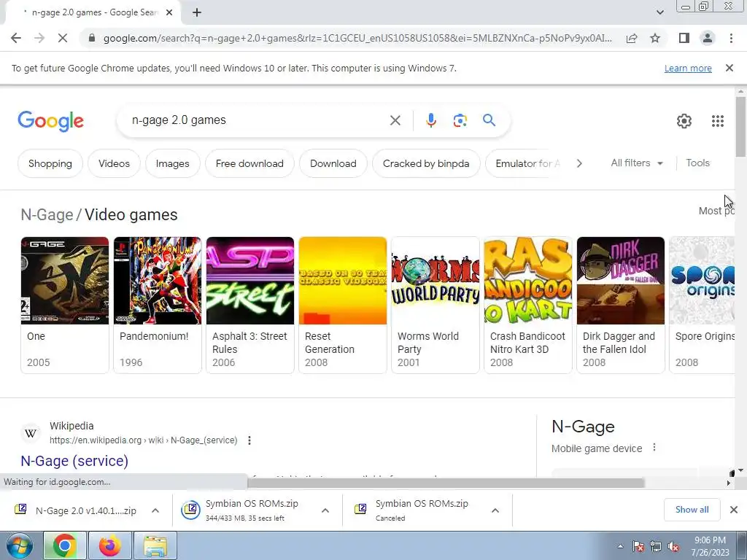Open the Dirk Dagger and the Fallen Idol card
747x560 pixels.
click(x=621, y=305)
